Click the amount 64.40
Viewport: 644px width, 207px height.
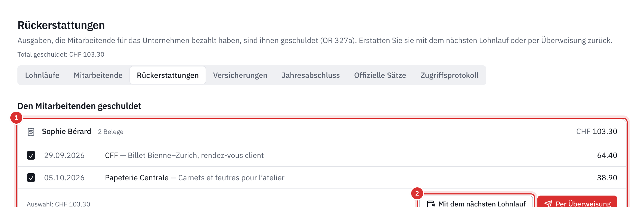coord(607,155)
